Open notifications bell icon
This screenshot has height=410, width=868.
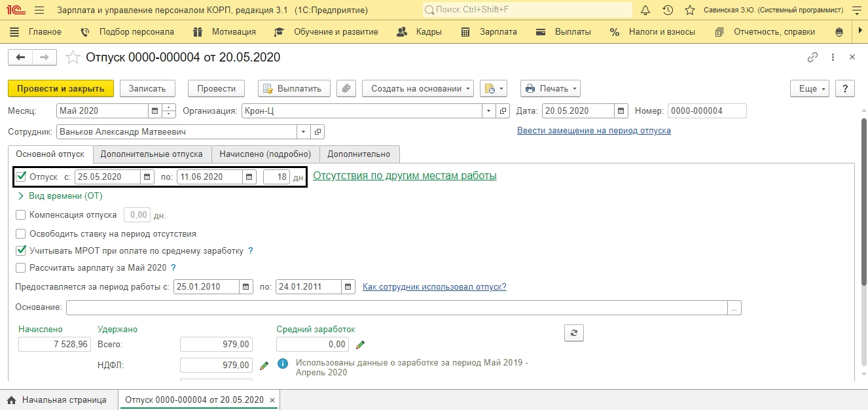pos(645,10)
